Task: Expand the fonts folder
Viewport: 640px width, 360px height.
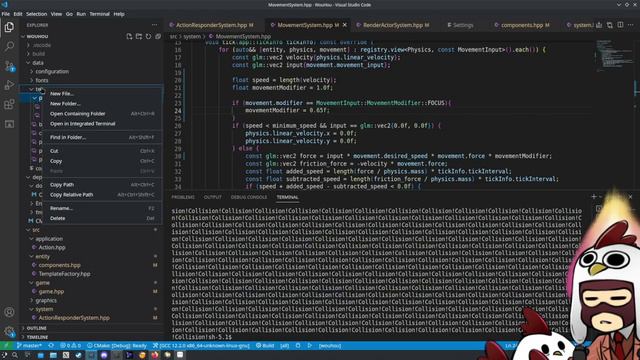Action: pos(92,80)
